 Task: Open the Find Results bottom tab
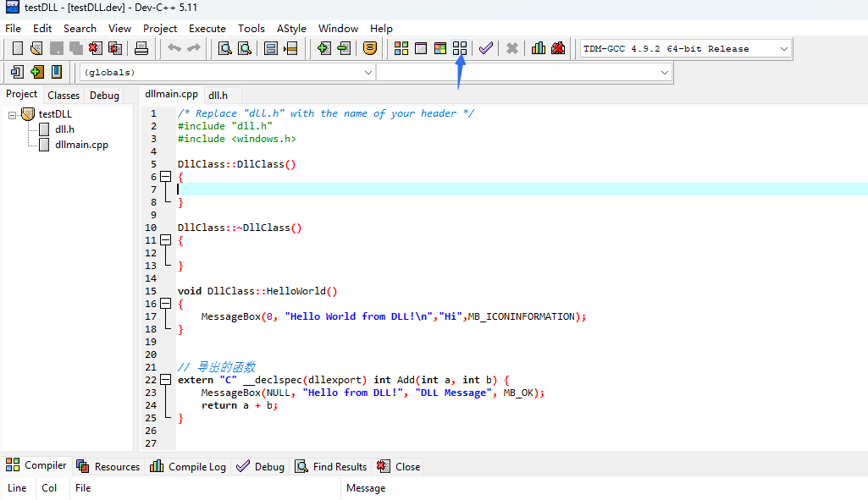331,467
